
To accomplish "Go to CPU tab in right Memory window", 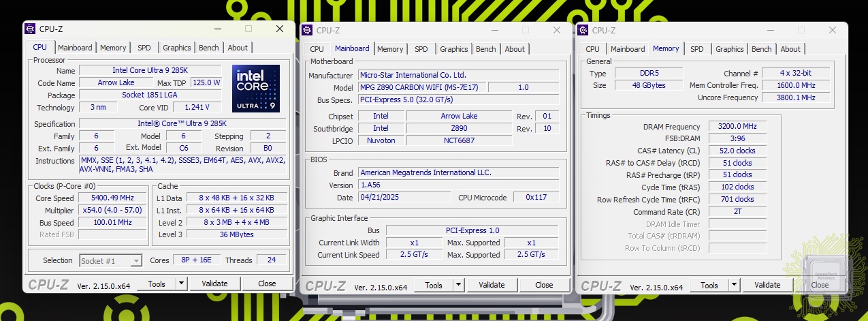I will (x=592, y=49).
